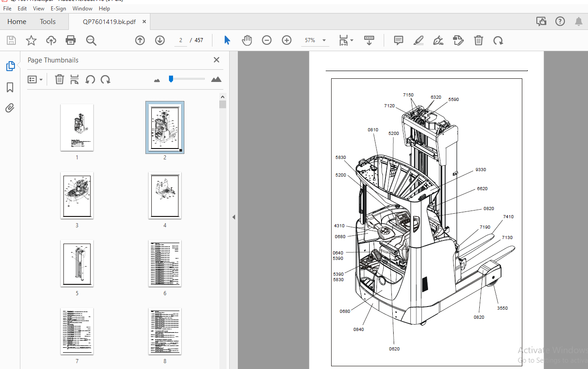Click the insert page break thumbnails icon
The image size is (588, 369).
(75, 79)
